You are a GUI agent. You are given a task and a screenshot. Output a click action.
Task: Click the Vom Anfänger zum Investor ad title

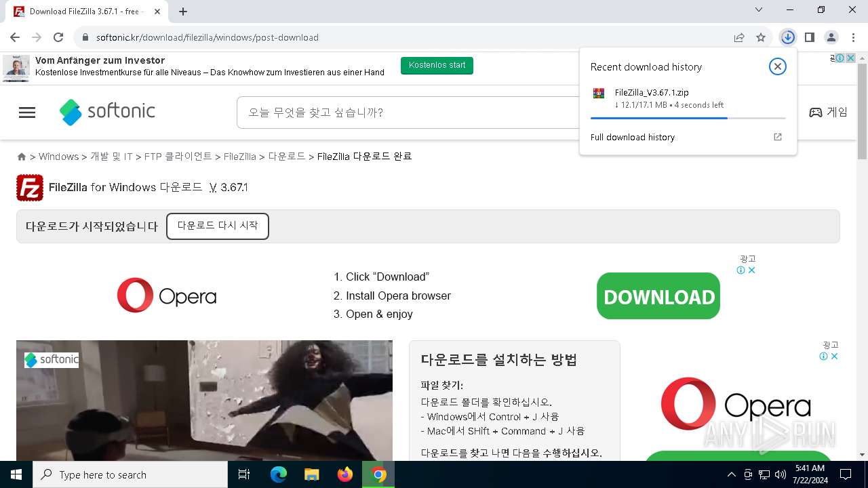(100, 60)
